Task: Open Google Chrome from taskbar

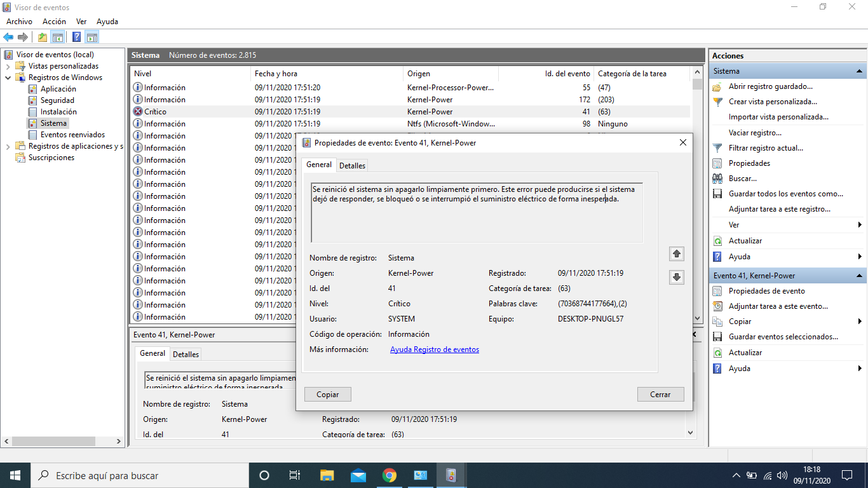Action: (390, 475)
